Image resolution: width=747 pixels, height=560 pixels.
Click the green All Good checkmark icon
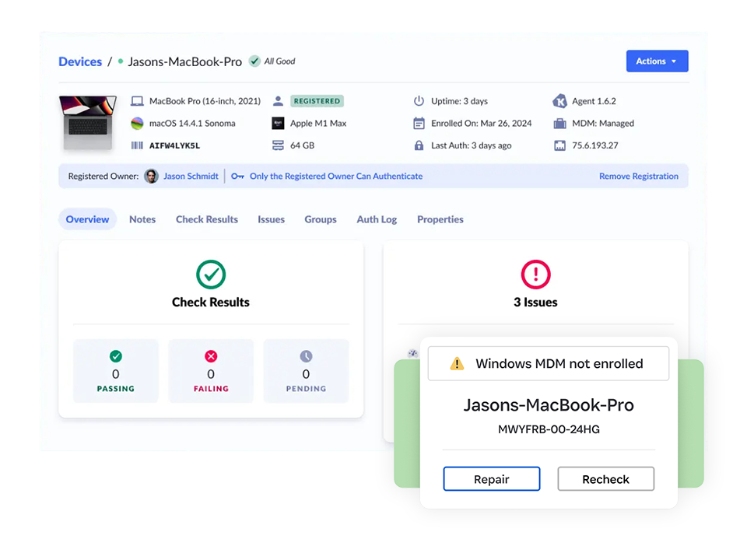pyautogui.click(x=254, y=61)
